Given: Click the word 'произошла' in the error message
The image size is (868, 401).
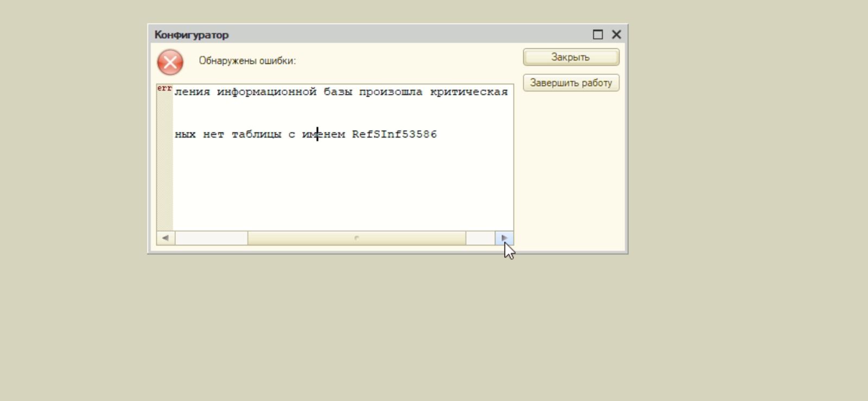Looking at the screenshot, I should tap(390, 92).
